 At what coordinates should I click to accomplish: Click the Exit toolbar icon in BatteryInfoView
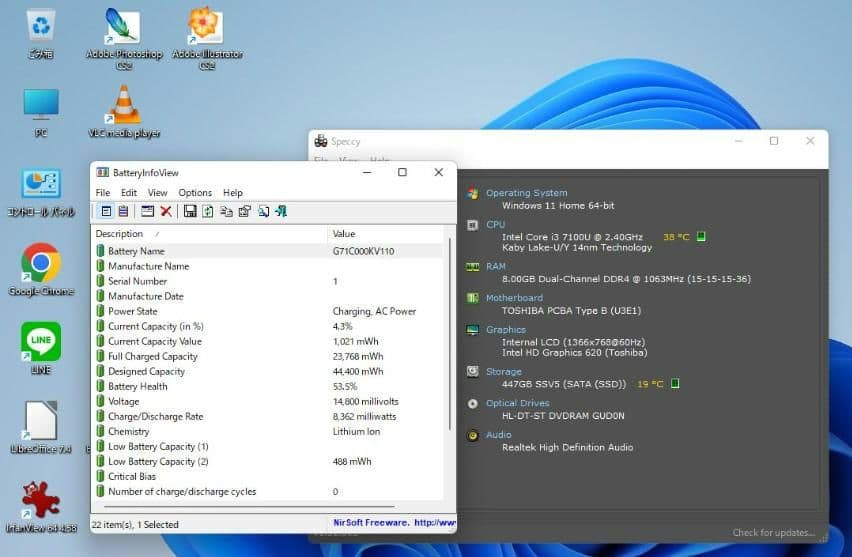click(281, 211)
